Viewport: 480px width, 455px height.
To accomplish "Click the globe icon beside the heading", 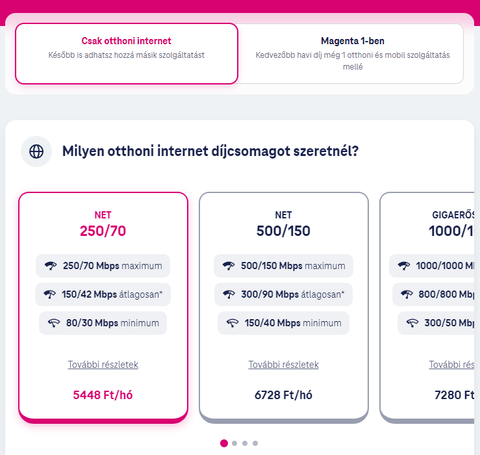I will click(36, 151).
